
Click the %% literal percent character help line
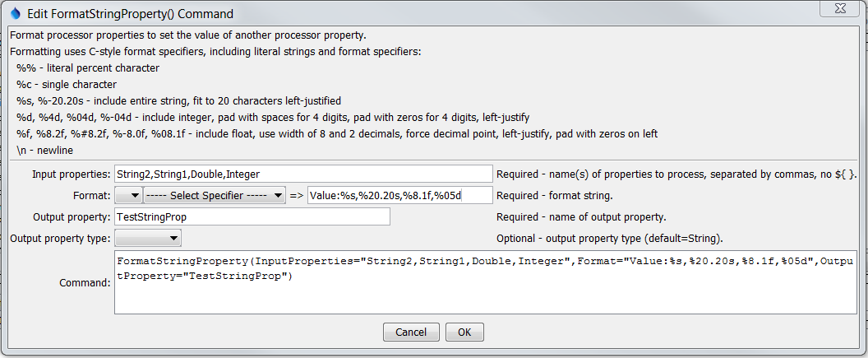(88, 68)
